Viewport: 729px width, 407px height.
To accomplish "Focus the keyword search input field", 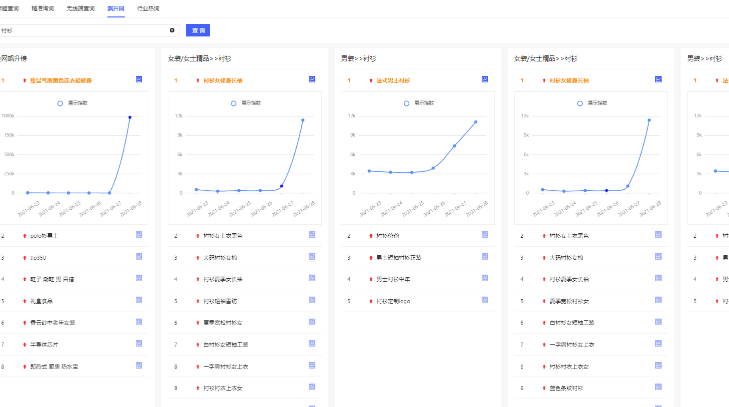I will coord(80,31).
